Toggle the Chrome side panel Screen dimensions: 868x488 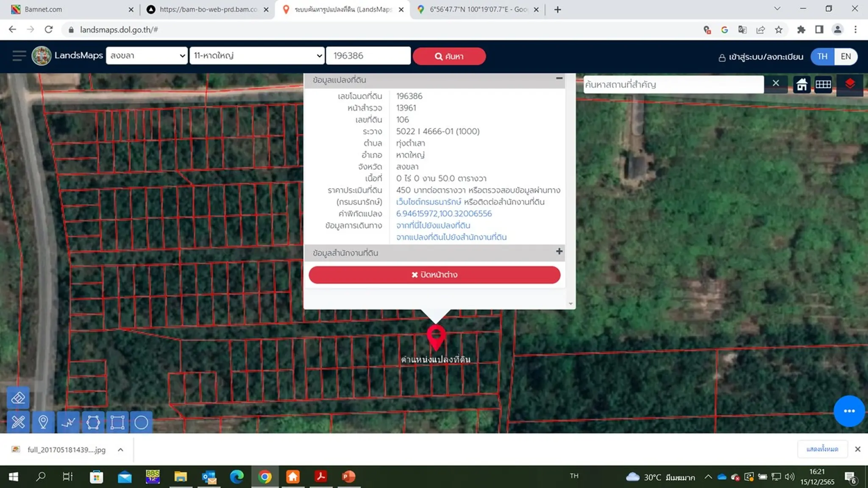tap(819, 30)
